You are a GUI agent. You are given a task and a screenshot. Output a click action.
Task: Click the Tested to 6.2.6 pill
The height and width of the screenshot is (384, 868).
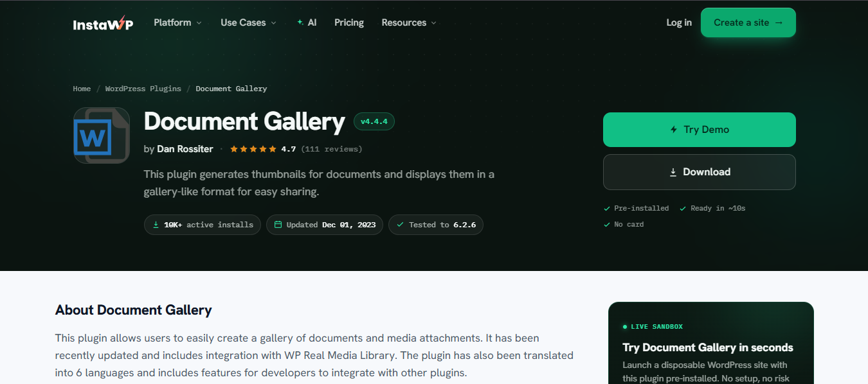pyautogui.click(x=436, y=225)
